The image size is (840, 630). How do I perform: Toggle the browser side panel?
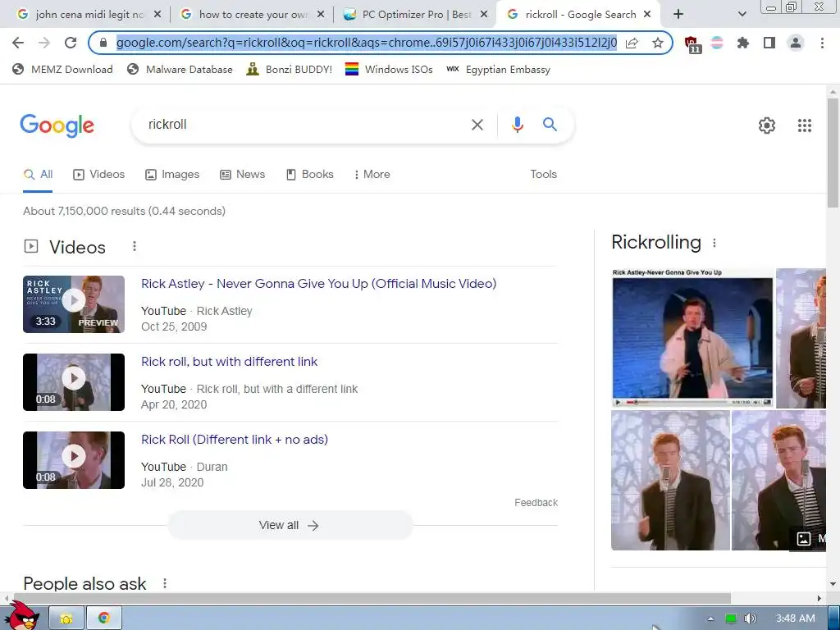(x=769, y=43)
